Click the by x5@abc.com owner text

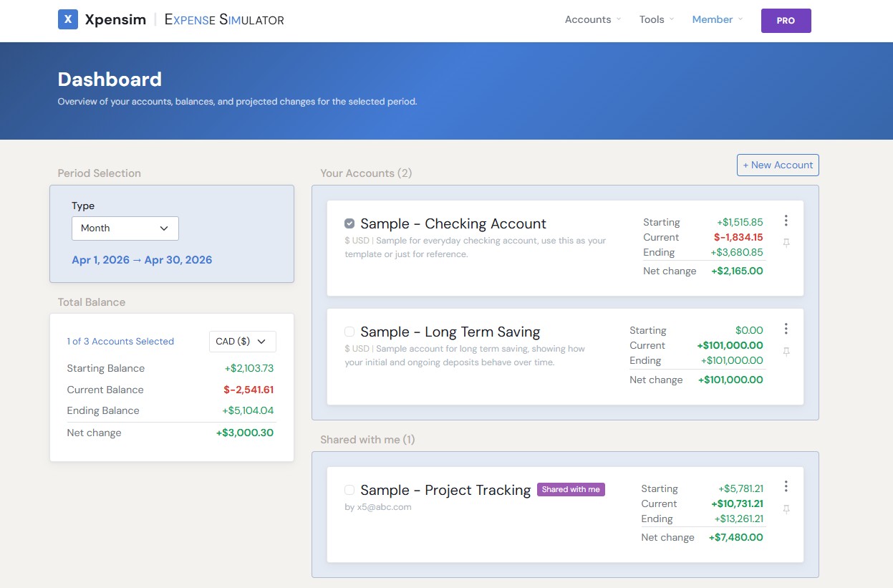378,507
